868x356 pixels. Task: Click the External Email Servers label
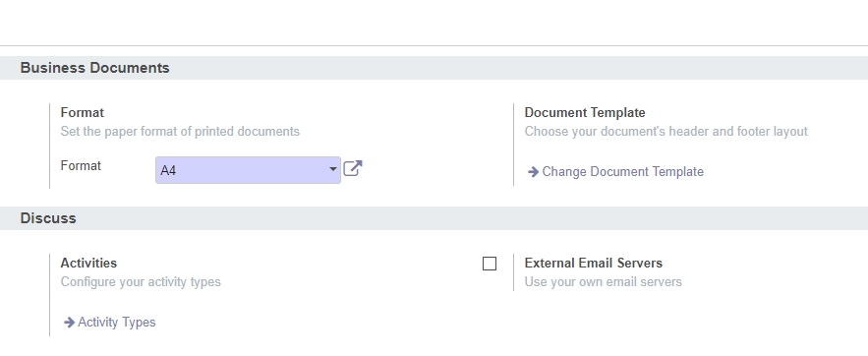click(x=594, y=263)
